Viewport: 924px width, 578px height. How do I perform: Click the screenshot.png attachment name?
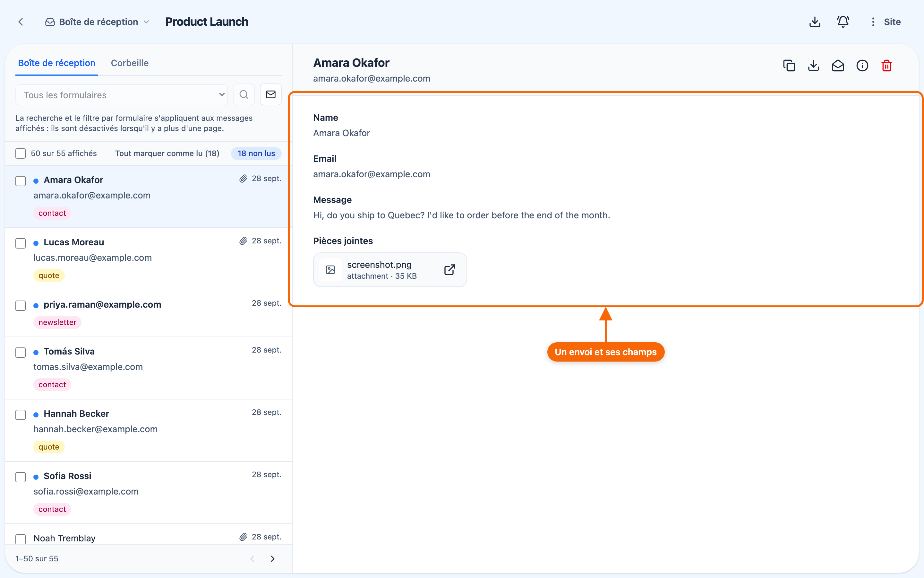(x=379, y=265)
